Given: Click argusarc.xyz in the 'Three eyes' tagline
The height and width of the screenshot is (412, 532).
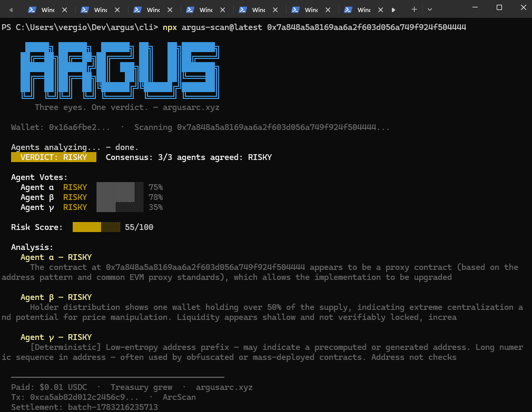Looking at the screenshot, I should click(191, 107).
